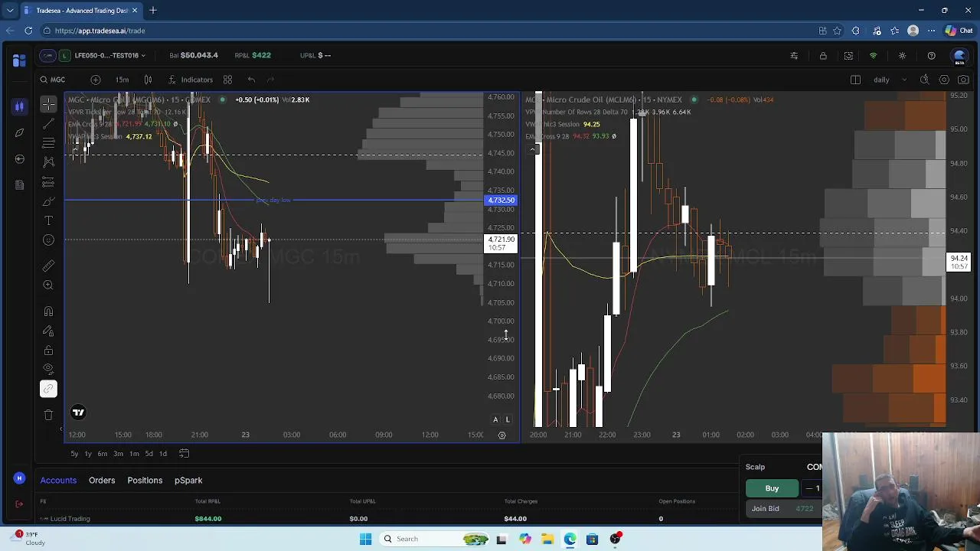The width and height of the screenshot is (980, 551).
Task: Switch to the Accounts tab
Action: (x=58, y=481)
